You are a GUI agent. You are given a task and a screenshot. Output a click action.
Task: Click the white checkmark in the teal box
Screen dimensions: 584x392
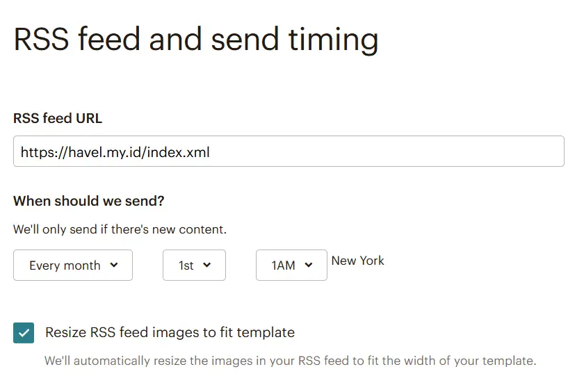pos(24,333)
